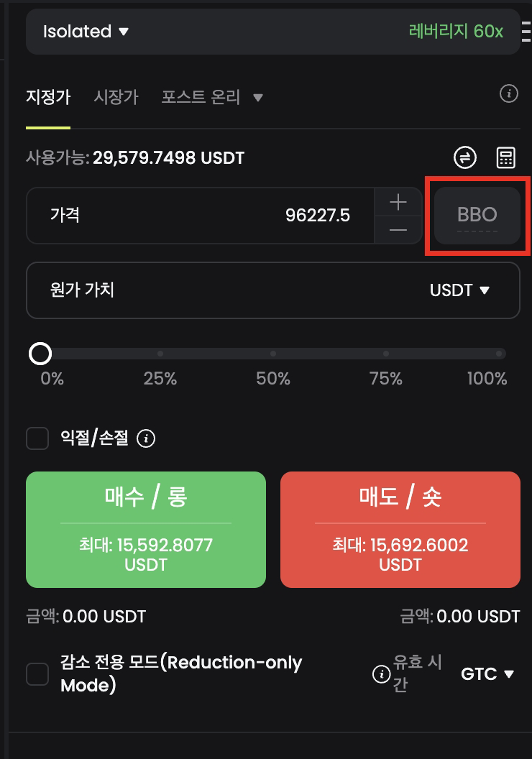Open the GTC time-in-force dropdown
The height and width of the screenshot is (759, 532).
tap(488, 674)
